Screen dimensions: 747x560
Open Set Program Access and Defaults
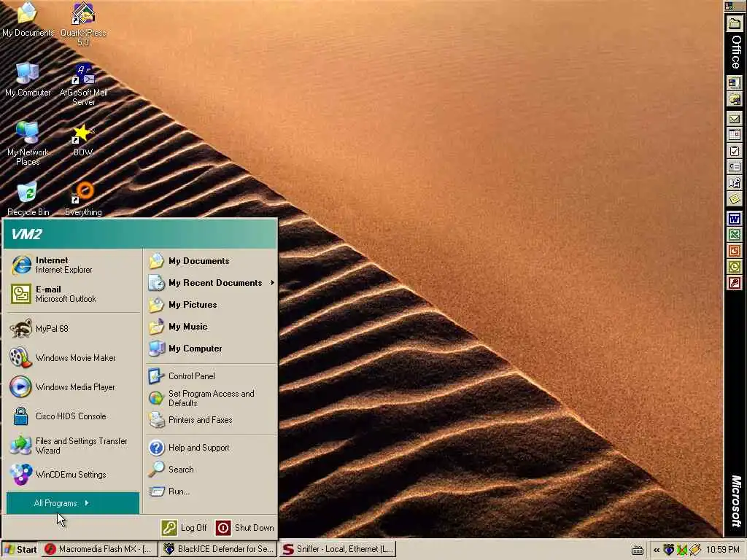[211, 398]
